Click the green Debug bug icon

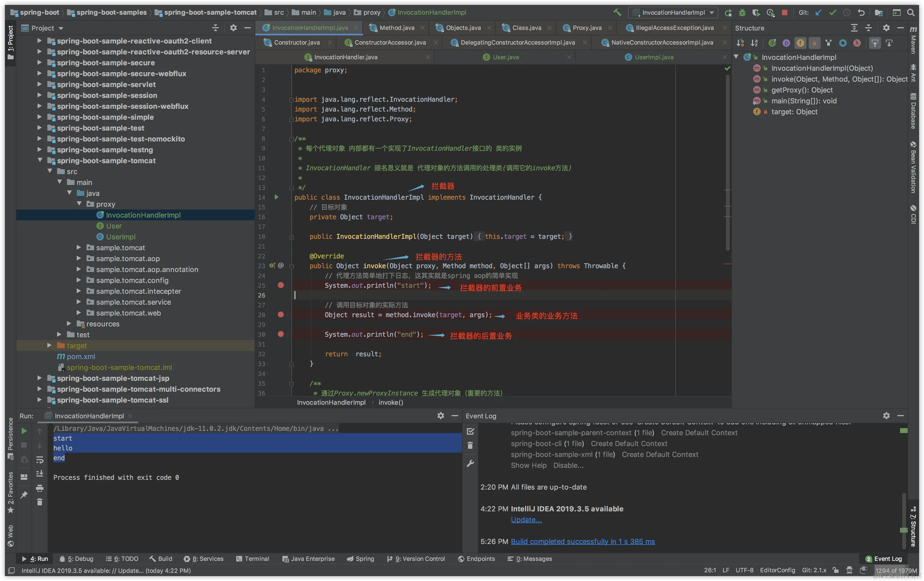[742, 13]
